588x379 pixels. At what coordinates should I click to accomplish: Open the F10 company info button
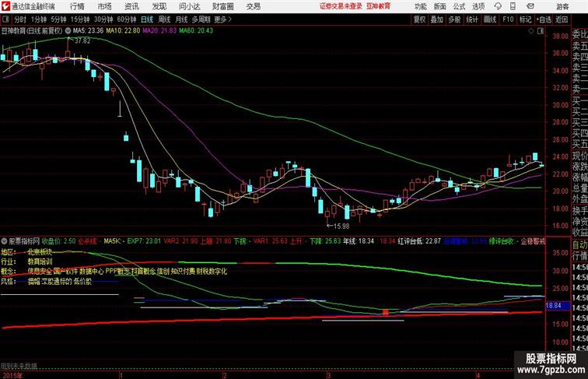(x=508, y=19)
